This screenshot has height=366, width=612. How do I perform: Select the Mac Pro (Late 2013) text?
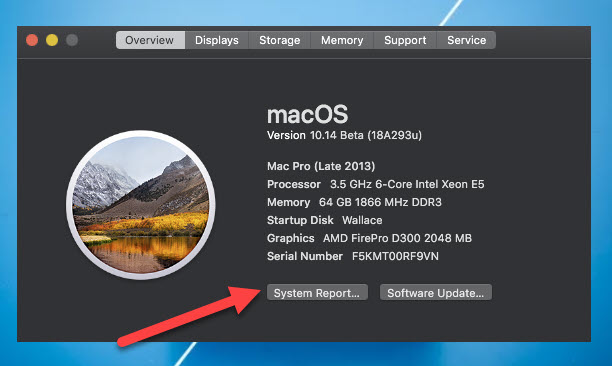pos(321,166)
